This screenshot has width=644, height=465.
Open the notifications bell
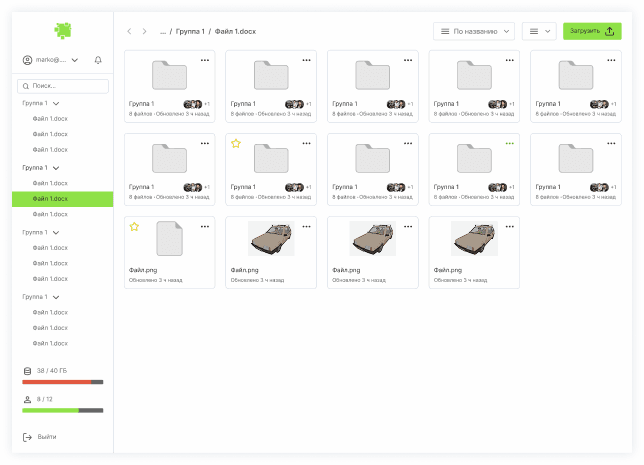(x=98, y=60)
